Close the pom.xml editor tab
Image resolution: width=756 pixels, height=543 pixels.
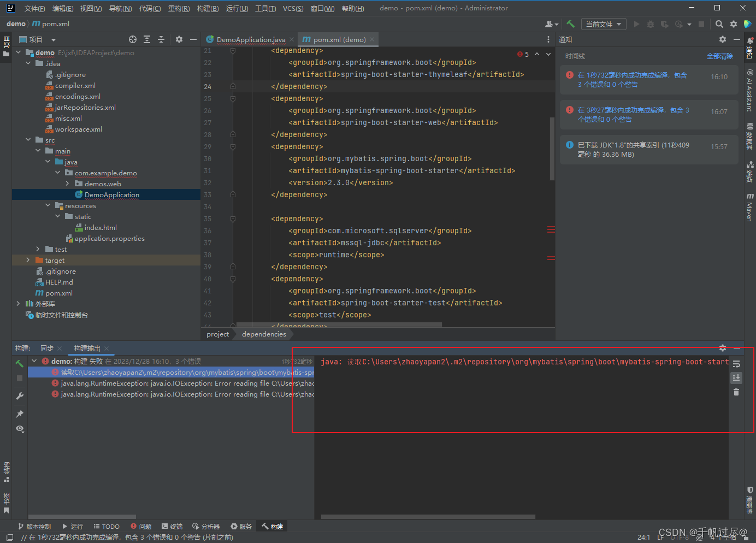click(372, 39)
